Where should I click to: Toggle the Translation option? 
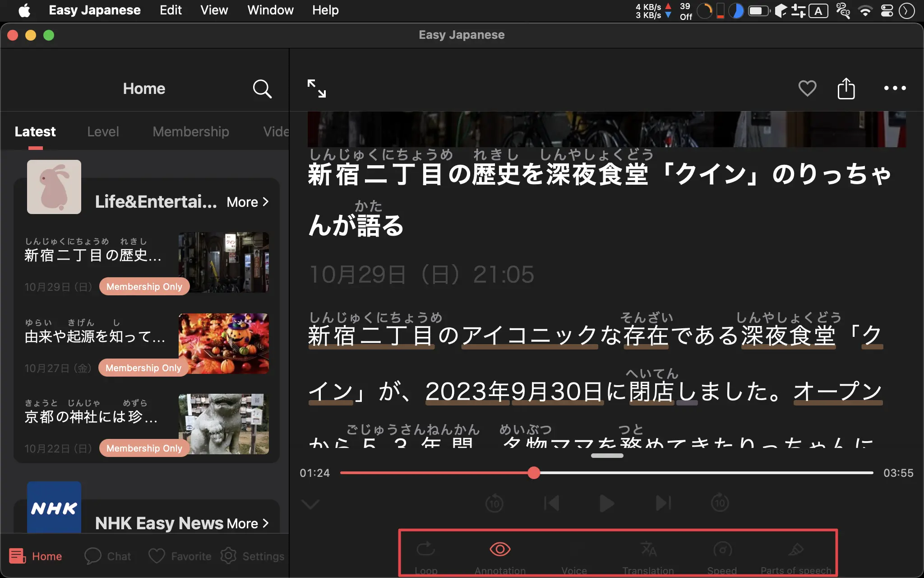(648, 558)
